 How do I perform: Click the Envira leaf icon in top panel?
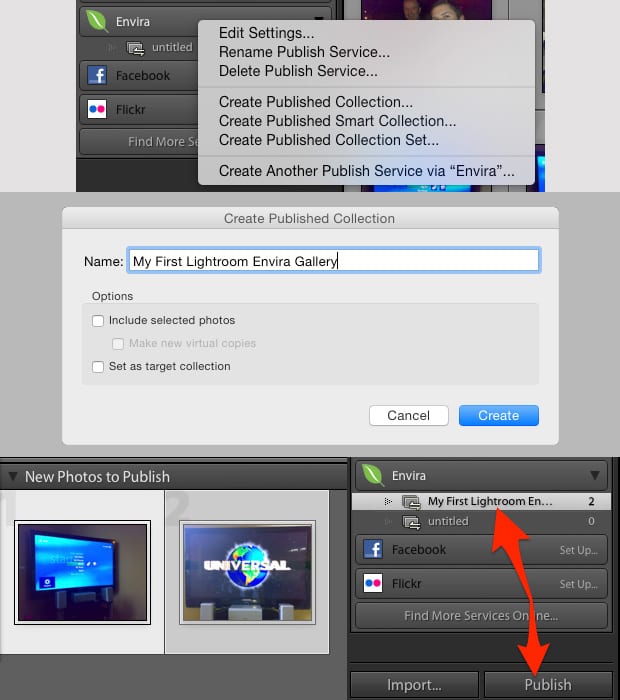click(x=97, y=21)
